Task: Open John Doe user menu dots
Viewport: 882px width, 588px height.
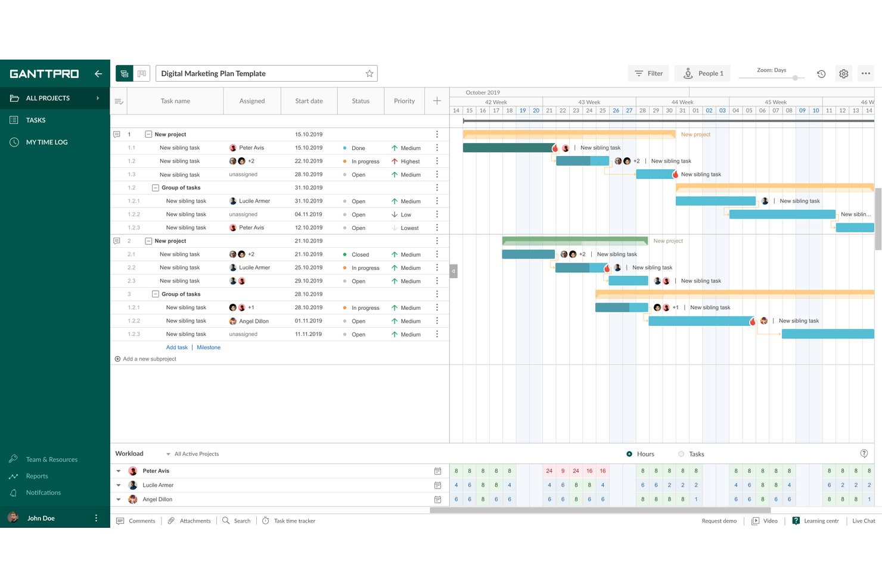Action: click(x=96, y=518)
